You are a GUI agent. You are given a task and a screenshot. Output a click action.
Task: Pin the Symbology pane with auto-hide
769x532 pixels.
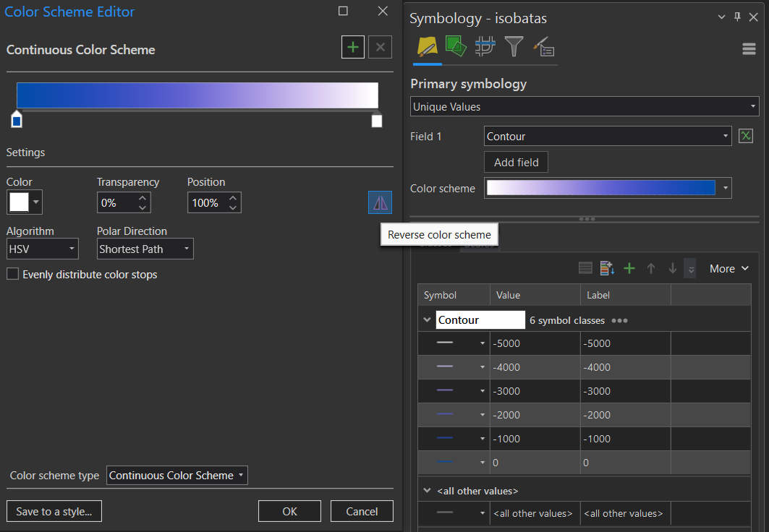[737, 17]
